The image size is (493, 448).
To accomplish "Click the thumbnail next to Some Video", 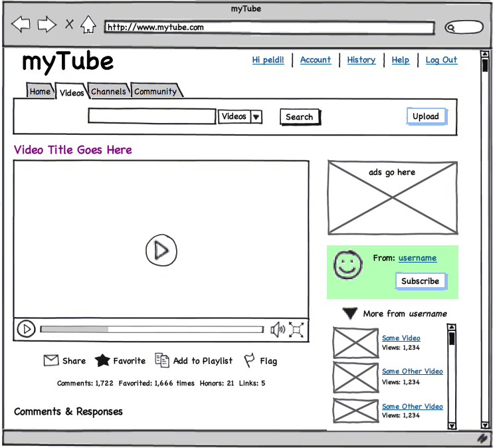I will (356, 343).
